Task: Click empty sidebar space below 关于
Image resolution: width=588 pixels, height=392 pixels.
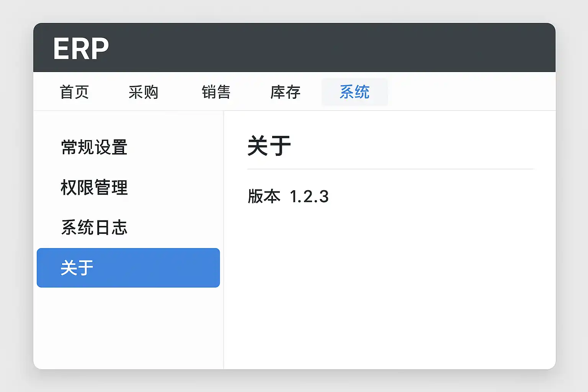Action: coord(128,329)
